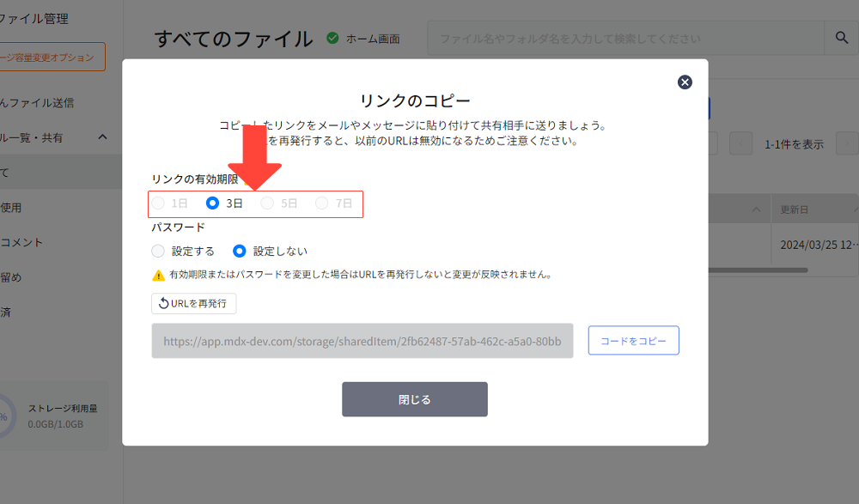
Task: Click the previous page arrow button
Action: 740,144
